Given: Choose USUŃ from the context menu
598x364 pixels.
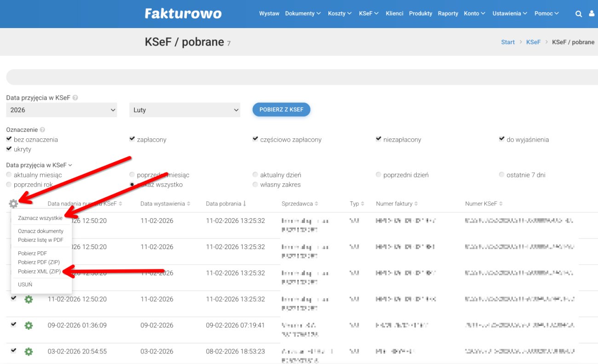Looking at the screenshot, I should click(25, 284).
